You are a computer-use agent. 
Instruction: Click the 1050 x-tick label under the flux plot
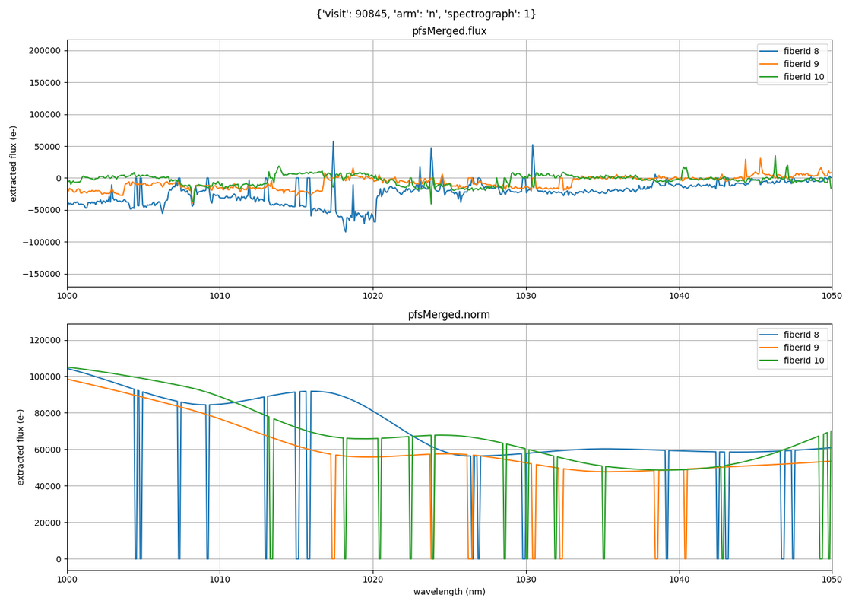831,297
